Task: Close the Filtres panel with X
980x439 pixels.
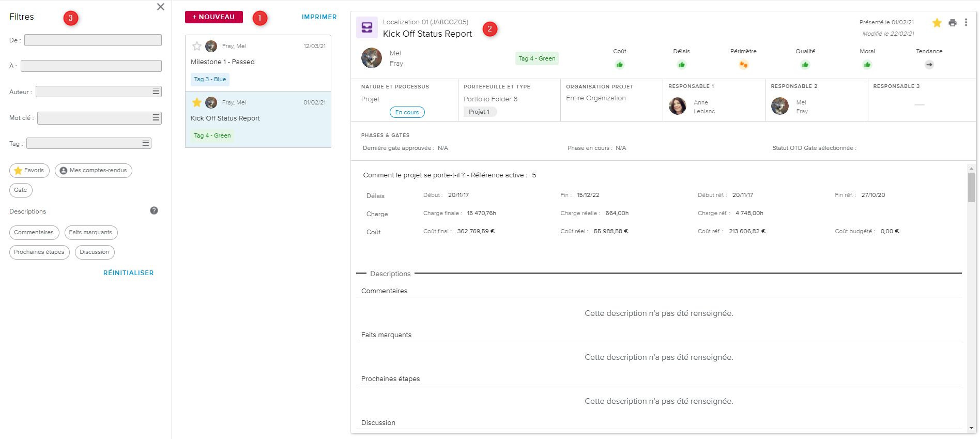Action: pos(161,7)
